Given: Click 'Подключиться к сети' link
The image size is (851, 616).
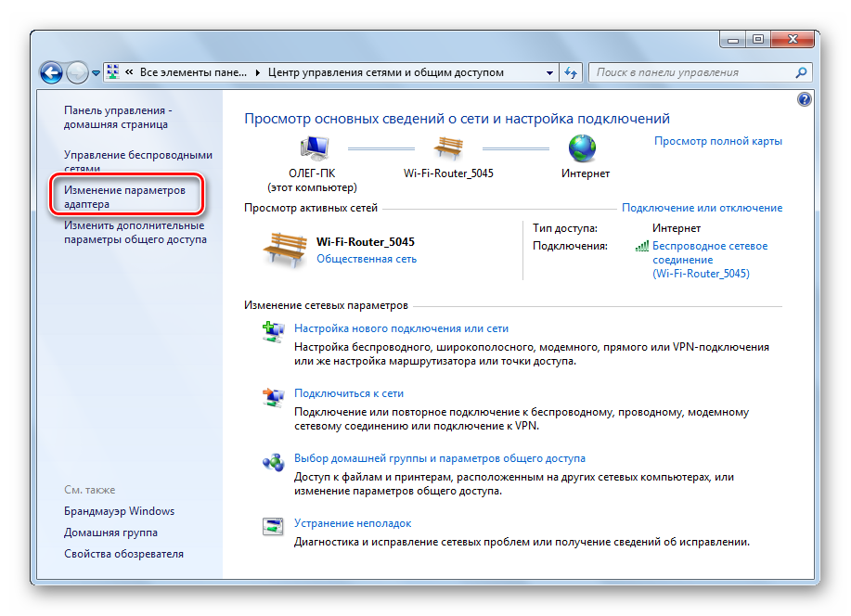Looking at the screenshot, I should pyautogui.click(x=349, y=393).
